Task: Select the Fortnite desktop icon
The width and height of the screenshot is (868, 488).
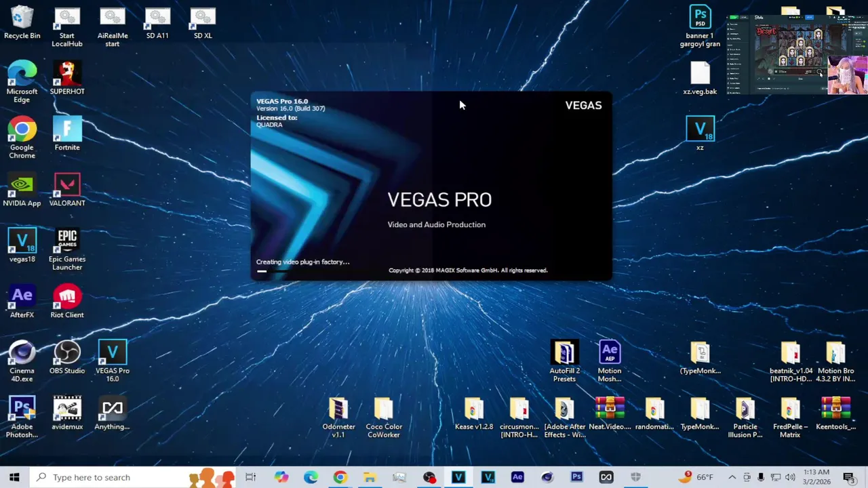Action: pos(67,134)
